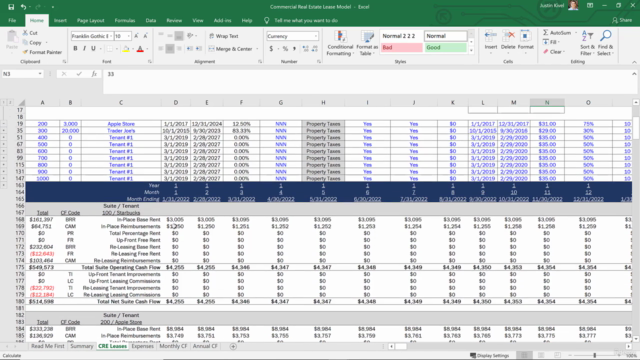Save the workbook from quick access toolbar

(x=11, y=7)
